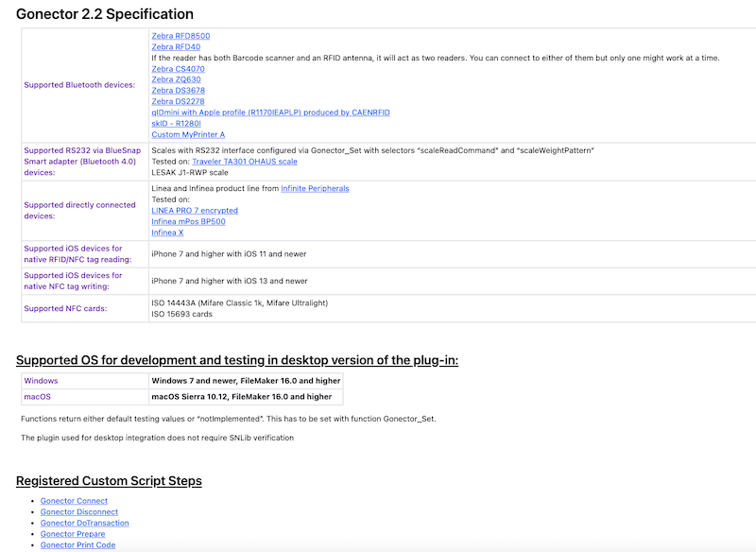Click the Supported iOS devices NFC writing label
The height and width of the screenshot is (552, 756).
click(x=73, y=281)
